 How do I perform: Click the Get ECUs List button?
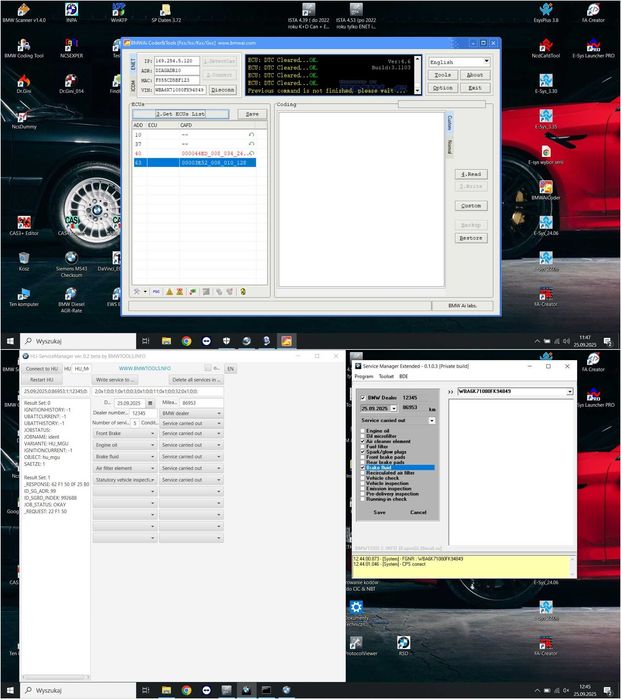(181, 114)
